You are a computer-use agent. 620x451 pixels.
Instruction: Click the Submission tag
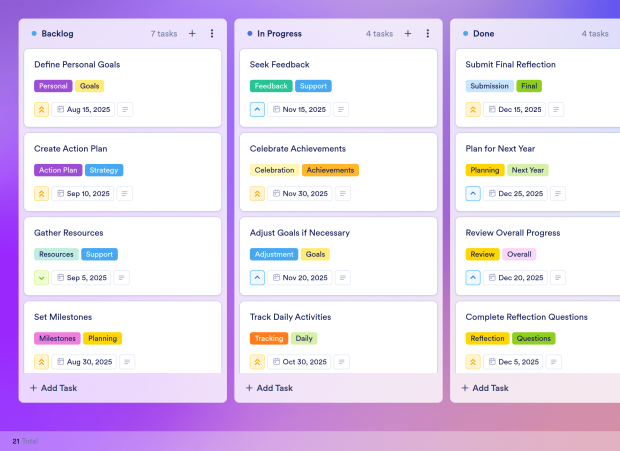point(490,86)
